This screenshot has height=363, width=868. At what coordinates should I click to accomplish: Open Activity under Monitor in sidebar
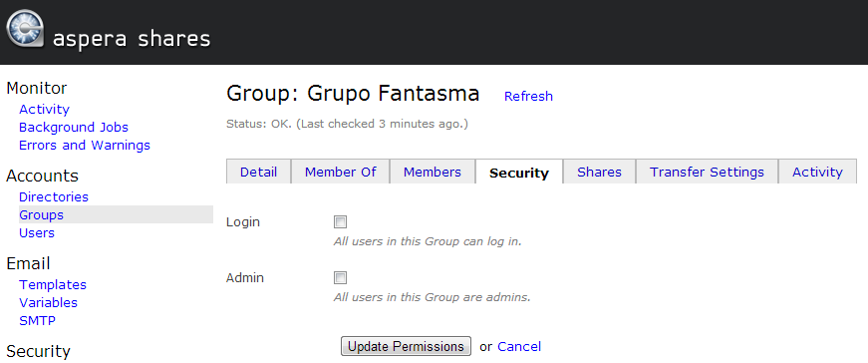(44, 109)
